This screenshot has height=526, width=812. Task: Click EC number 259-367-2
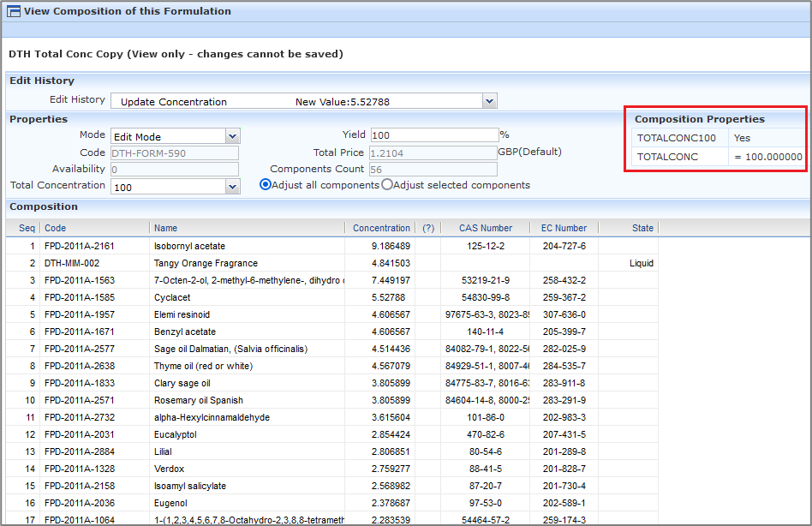pos(564,297)
